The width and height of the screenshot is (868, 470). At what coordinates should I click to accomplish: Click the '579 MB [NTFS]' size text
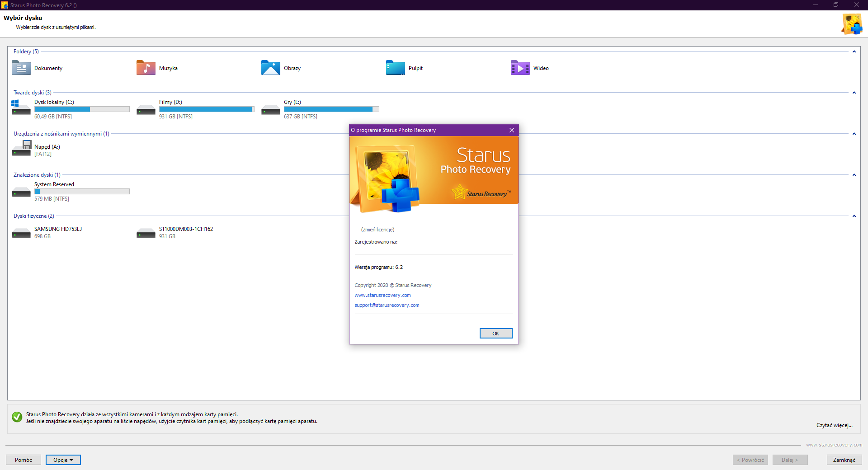(x=52, y=199)
